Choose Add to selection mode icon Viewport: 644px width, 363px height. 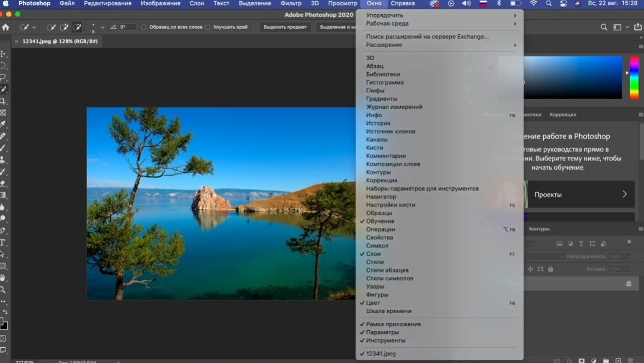[x=64, y=27]
